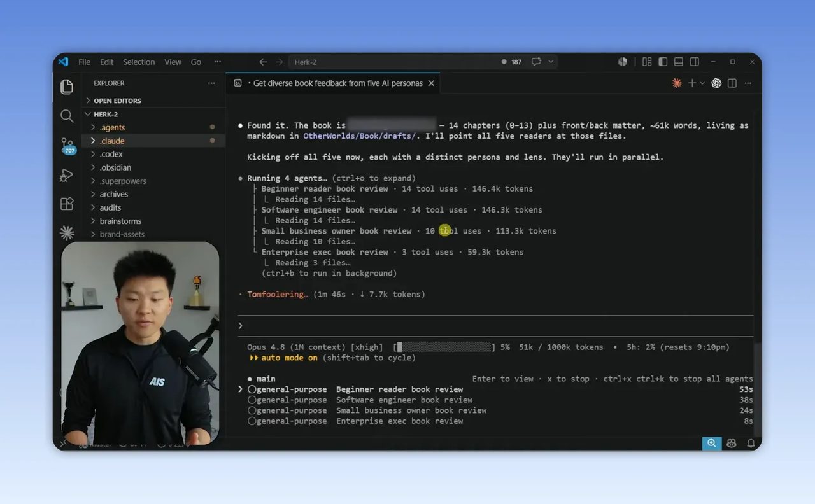This screenshot has height=504, width=815.
Task: Open the View menu
Action: coord(173,62)
